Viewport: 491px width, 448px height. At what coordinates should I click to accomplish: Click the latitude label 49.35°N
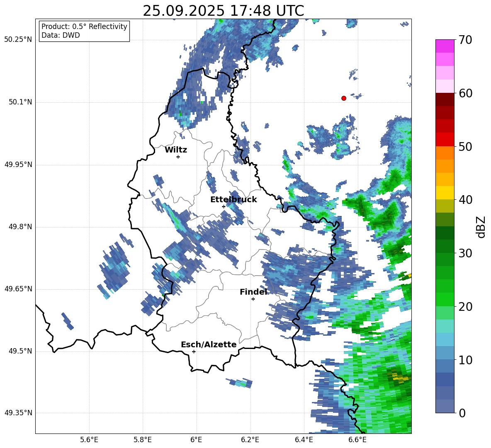pos(18,413)
